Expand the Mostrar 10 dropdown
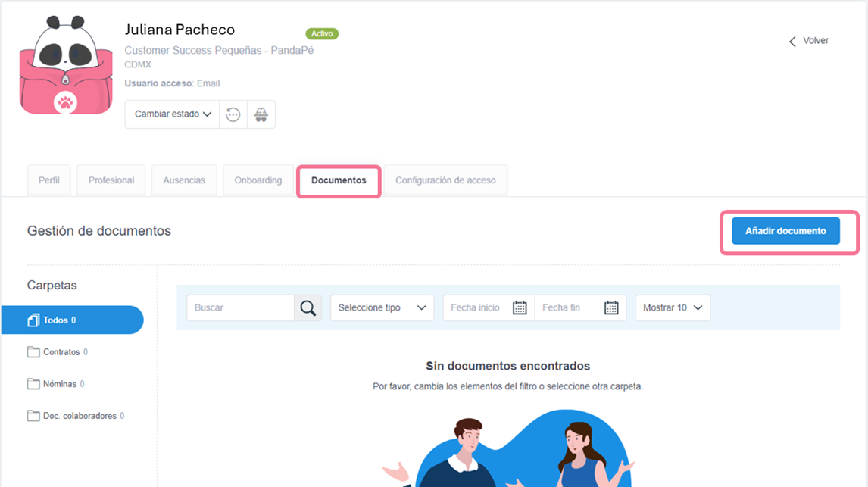Viewport: 868px width, 487px height. pos(672,307)
